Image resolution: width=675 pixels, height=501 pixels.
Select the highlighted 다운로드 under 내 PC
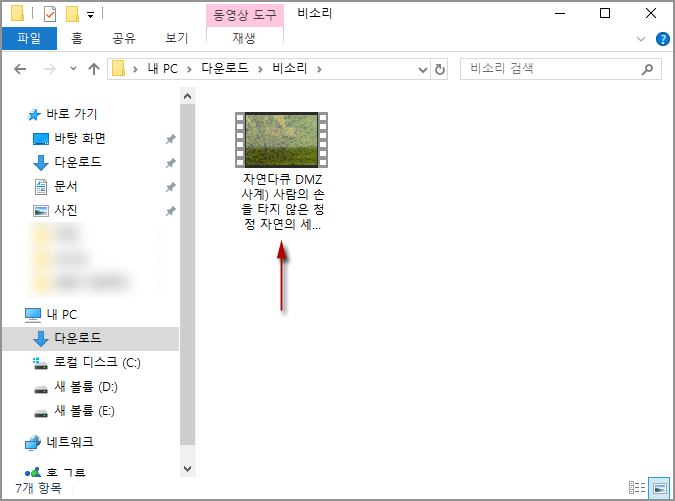(90, 339)
